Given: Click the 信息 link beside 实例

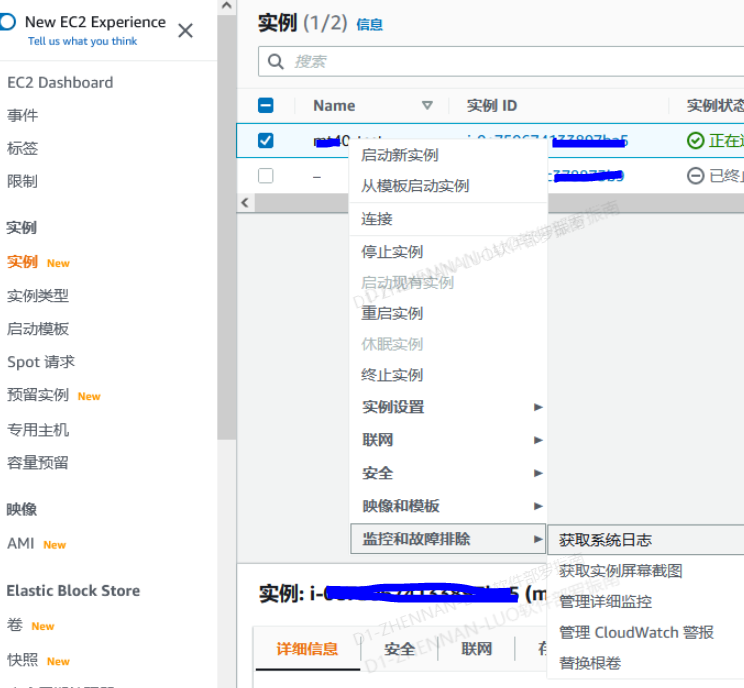Looking at the screenshot, I should (369, 25).
